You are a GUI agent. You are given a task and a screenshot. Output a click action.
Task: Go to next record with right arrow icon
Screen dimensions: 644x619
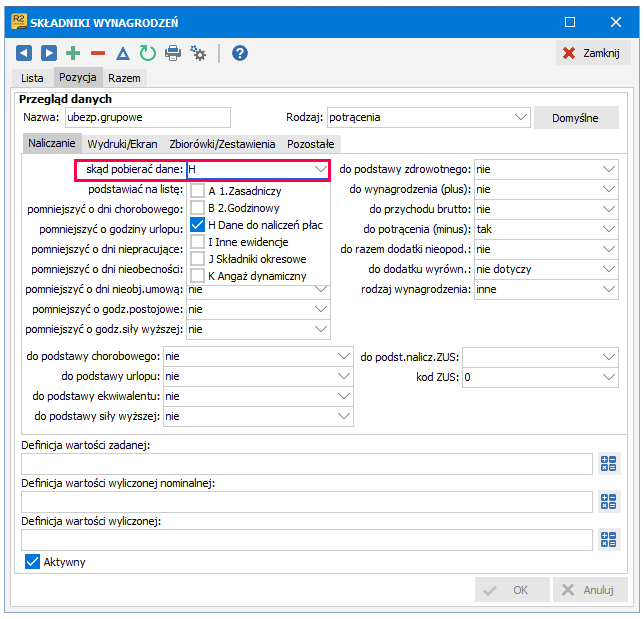click(48, 53)
